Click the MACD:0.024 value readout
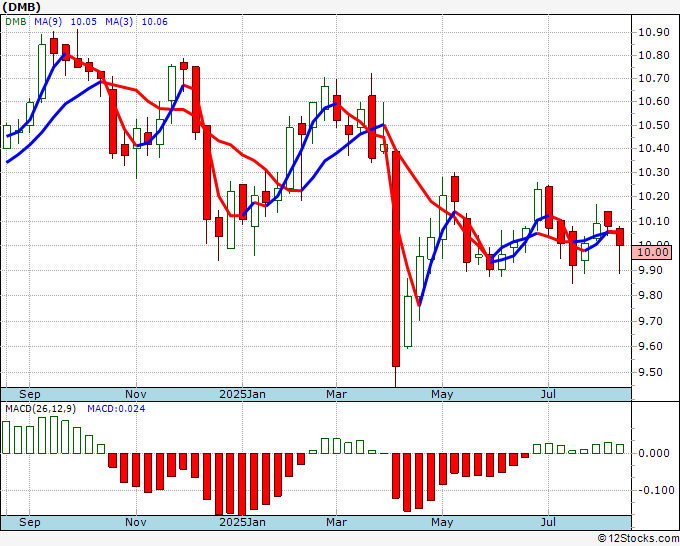 tap(116, 409)
